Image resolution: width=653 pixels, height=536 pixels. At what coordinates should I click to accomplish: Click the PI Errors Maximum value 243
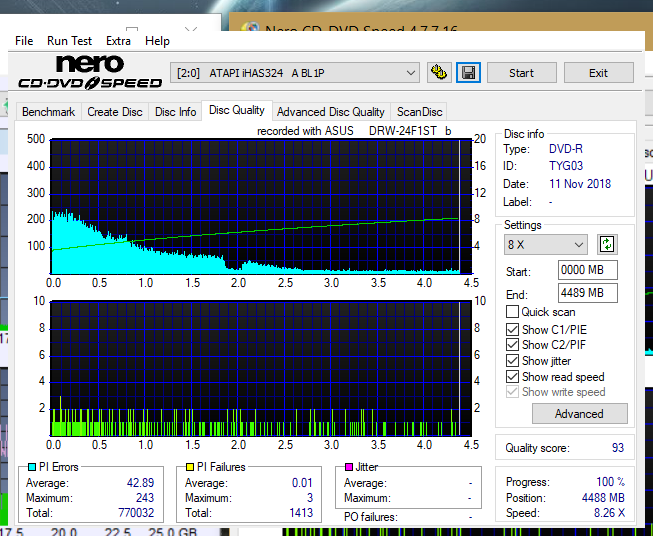tap(145, 498)
